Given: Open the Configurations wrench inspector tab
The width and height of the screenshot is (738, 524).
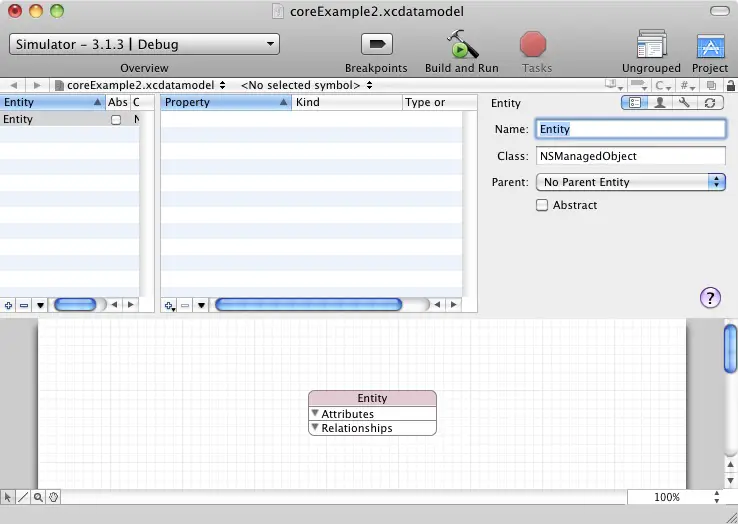Looking at the screenshot, I should (685, 103).
